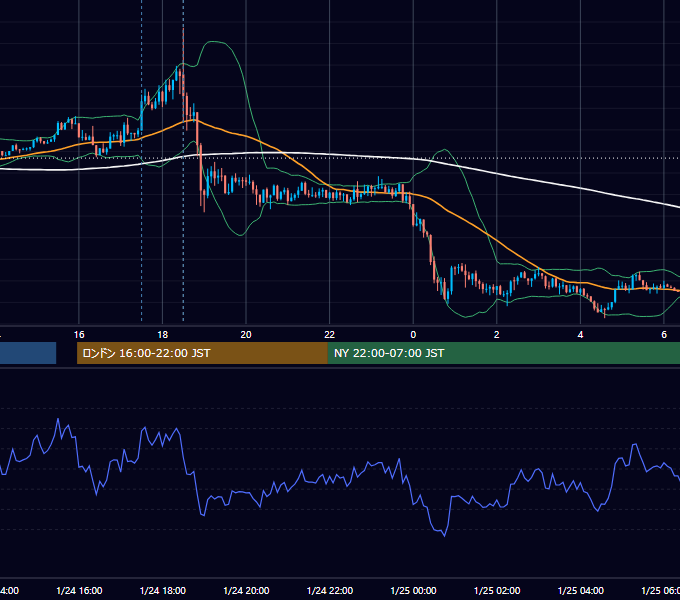Click the 1/25 04:00 date label
Viewport: 680px width, 600px height.
(x=581, y=590)
